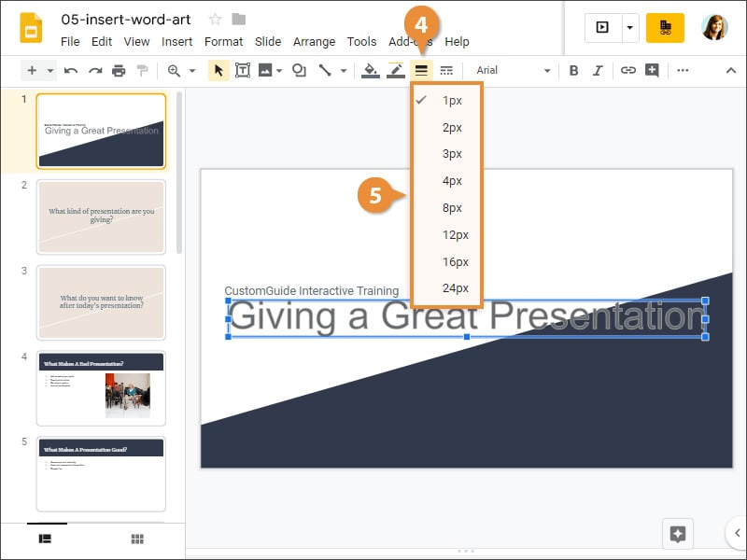The image size is (747, 560).
Task: Open the user account avatar
Action: [x=714, y=27]
